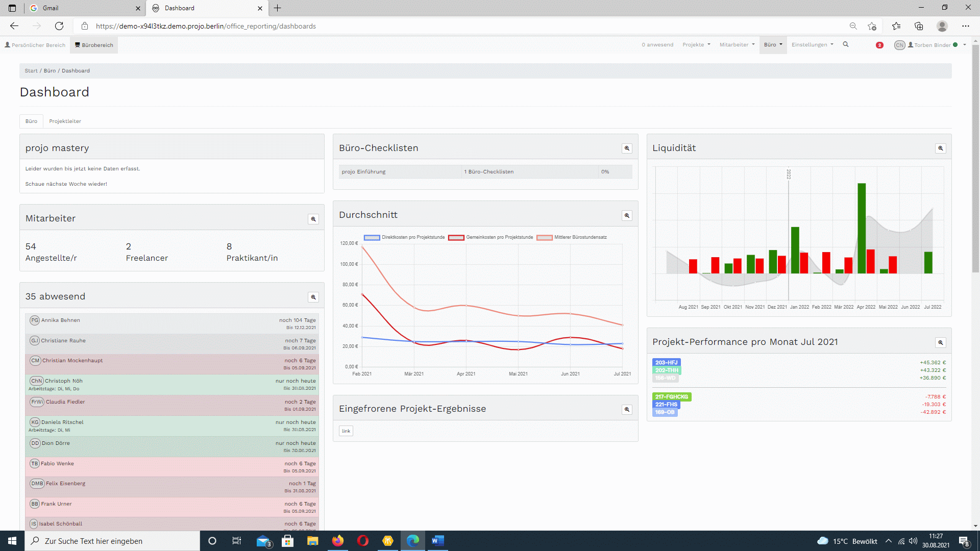Open the notification badge showing 2

click(x=879, y=45)
